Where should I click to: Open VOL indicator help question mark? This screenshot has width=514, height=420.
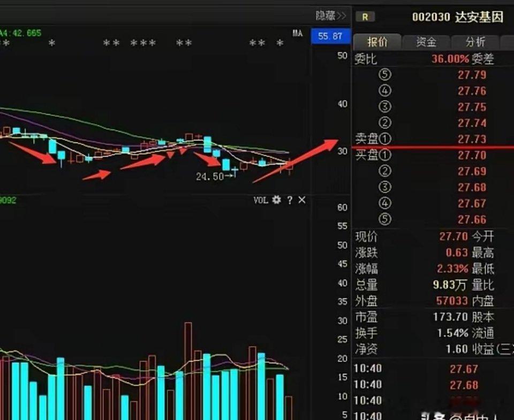[290, 200]
